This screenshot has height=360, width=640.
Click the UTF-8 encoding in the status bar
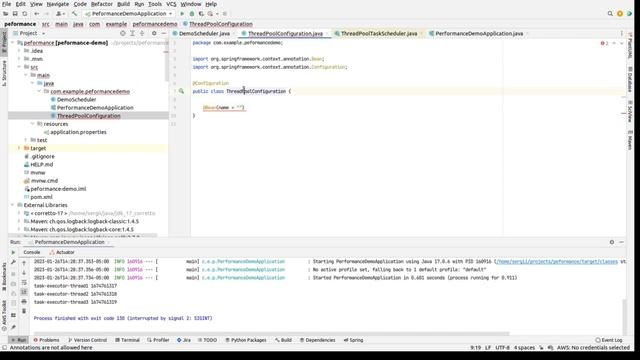tap(502, 348)
